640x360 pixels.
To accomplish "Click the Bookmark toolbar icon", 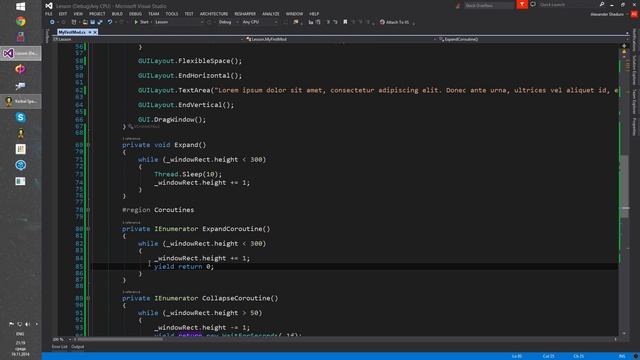I will pyautogui.click(x=345, y=22).
